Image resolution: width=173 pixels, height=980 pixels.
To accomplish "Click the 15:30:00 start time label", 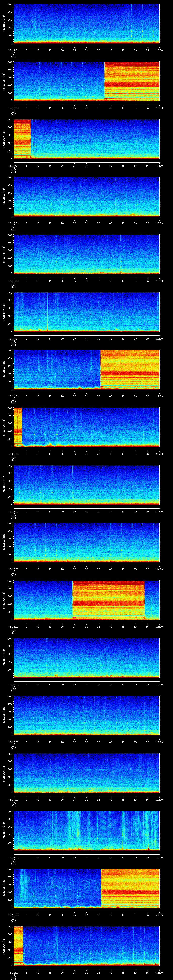I will point(13,972).
